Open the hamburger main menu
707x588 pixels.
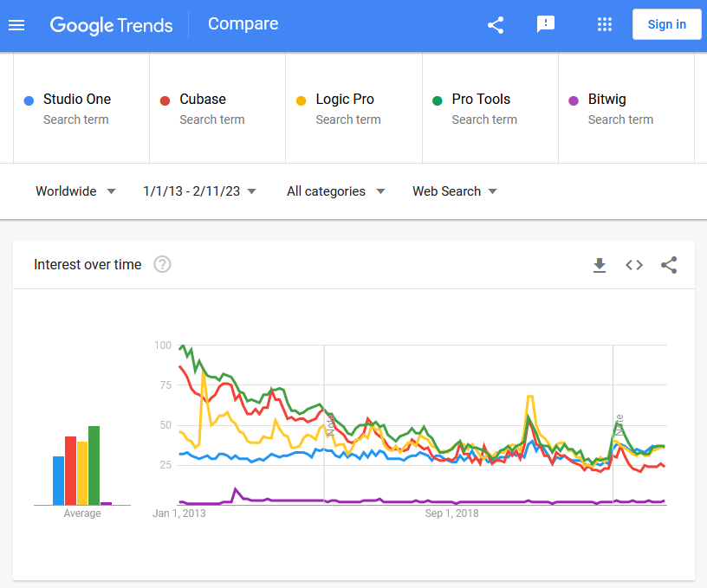tap(16, 25)
